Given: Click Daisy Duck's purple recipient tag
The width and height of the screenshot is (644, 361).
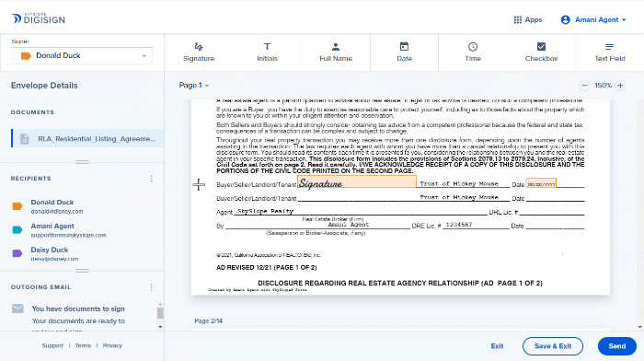Looking at the screenshot, I should point(17,253).
